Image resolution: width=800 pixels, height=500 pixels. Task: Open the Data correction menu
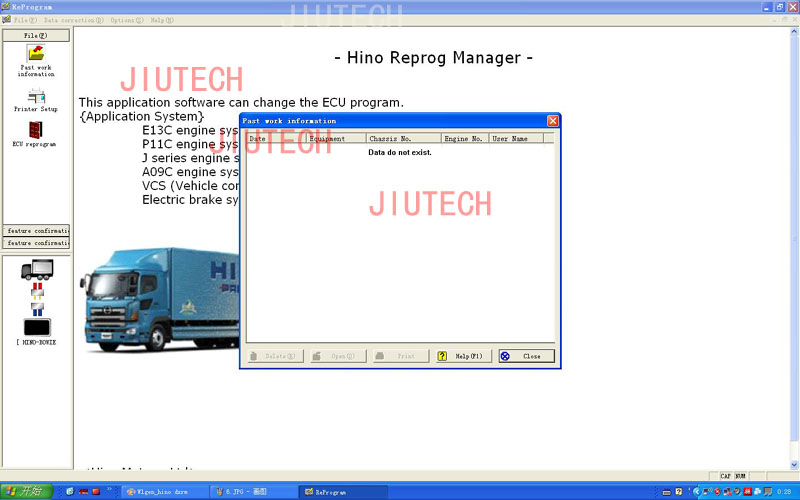72,20
